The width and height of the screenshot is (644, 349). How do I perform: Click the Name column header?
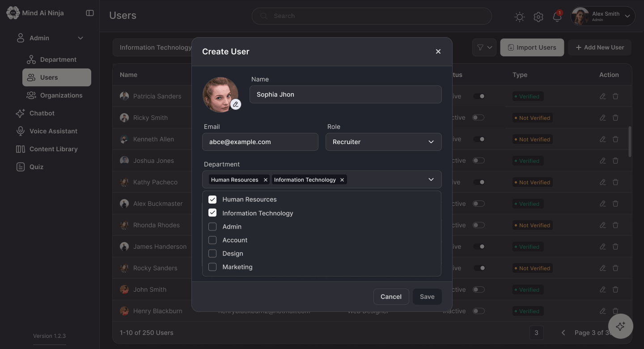pos(128,75)
